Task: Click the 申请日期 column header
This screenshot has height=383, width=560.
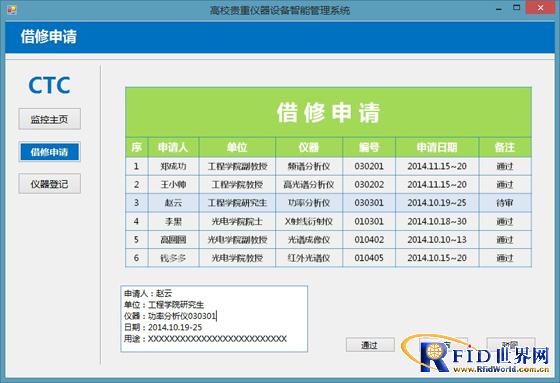Action: 437,147
